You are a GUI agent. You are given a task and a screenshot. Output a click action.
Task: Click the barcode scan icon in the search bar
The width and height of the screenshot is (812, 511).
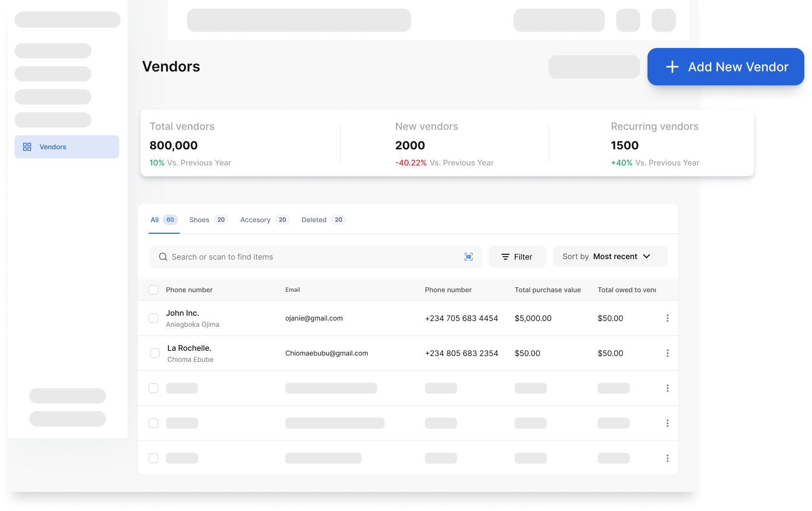coord(469,257)
